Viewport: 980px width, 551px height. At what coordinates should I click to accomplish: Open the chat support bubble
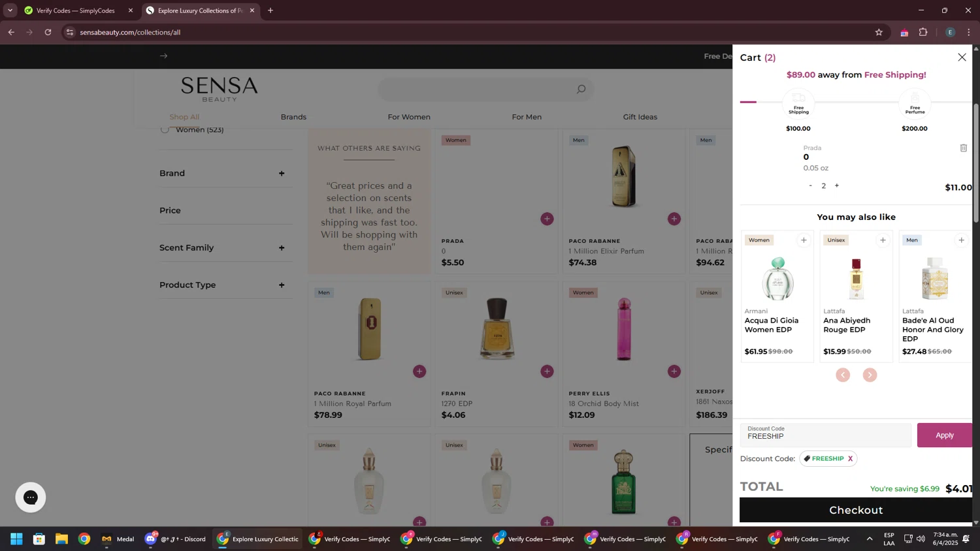coord(31,497)
